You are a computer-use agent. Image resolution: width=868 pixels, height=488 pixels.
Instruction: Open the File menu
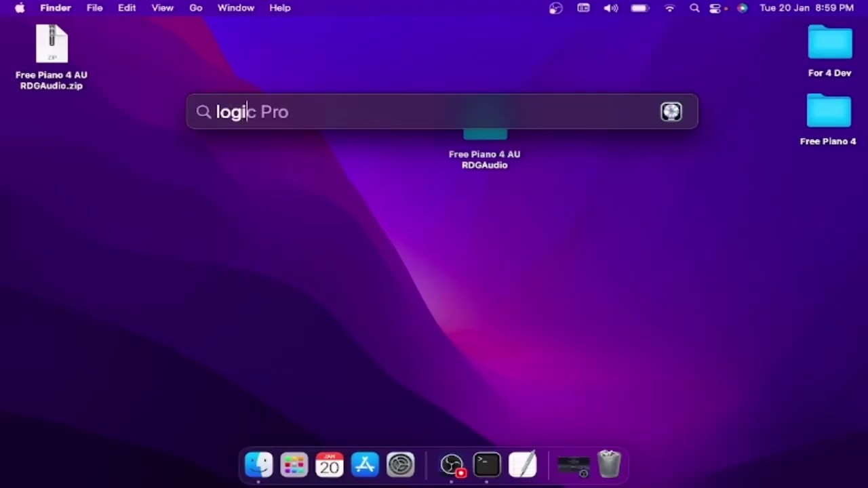point(94,8)
